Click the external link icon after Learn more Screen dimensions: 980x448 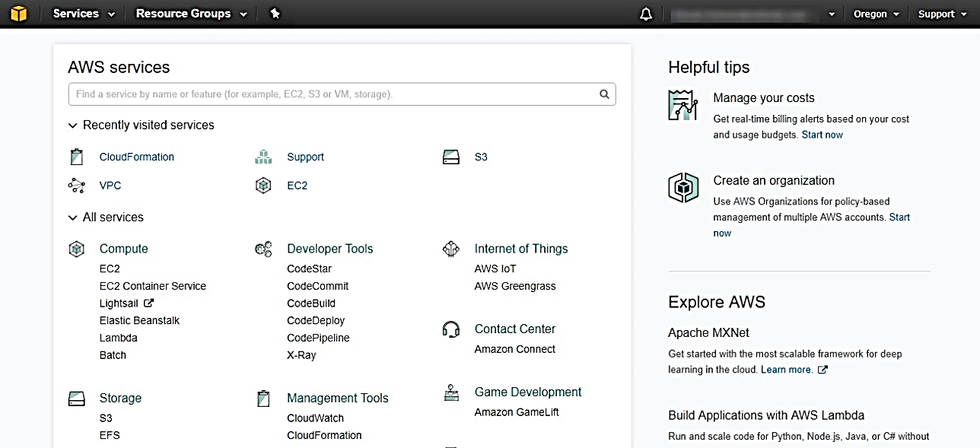click(x=822, y=370)
